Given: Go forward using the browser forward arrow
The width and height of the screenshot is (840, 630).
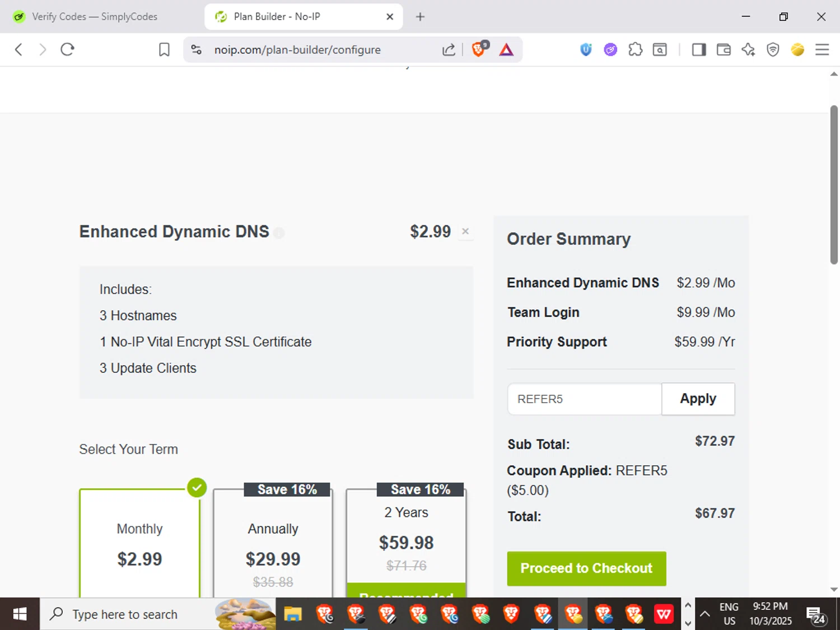Looking at the screenshot, I should coord(43,49).
